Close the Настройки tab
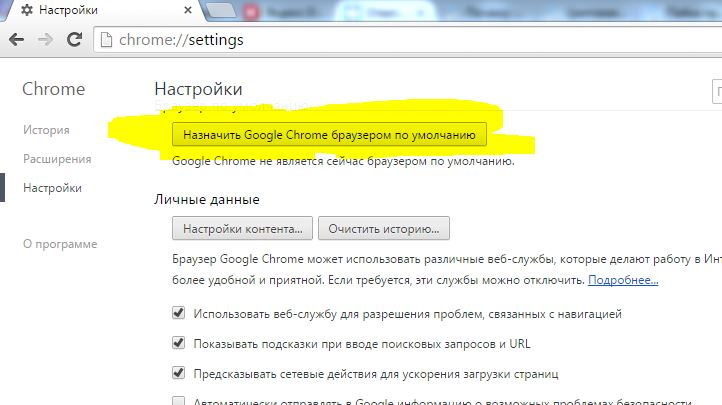 click(187, 10)
